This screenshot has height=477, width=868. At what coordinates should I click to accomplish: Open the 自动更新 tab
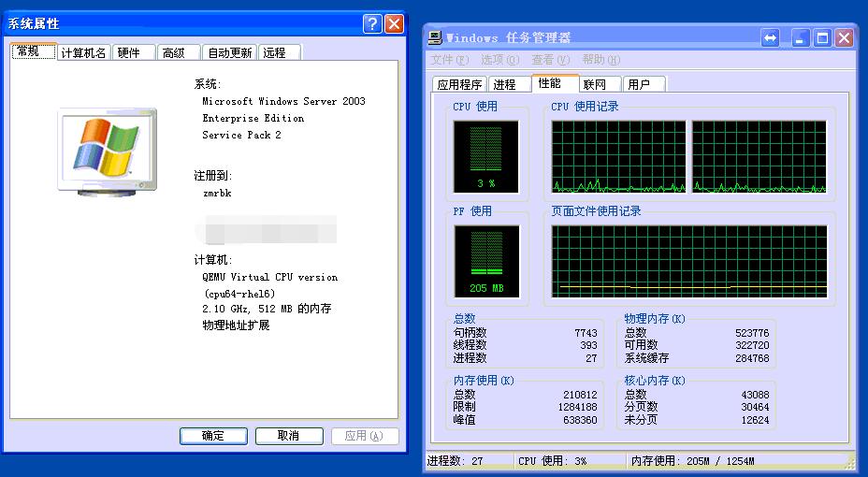pyautogui.click(x=229, y=52)
